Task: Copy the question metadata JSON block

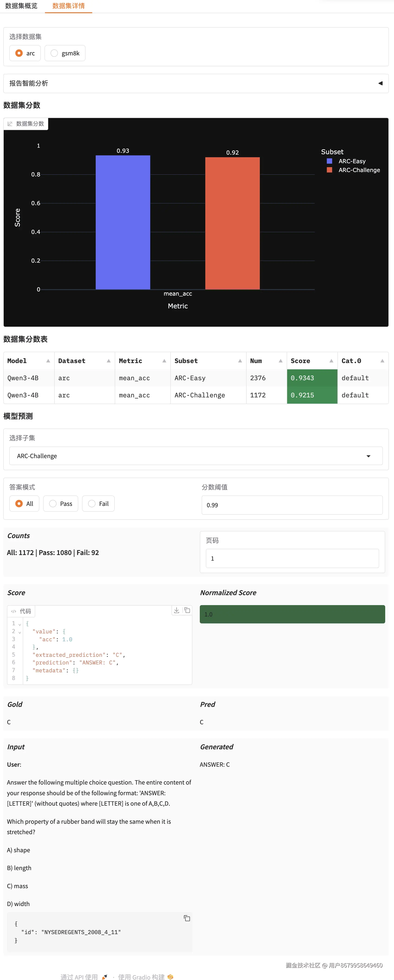Action: click(x=187, y=918)
